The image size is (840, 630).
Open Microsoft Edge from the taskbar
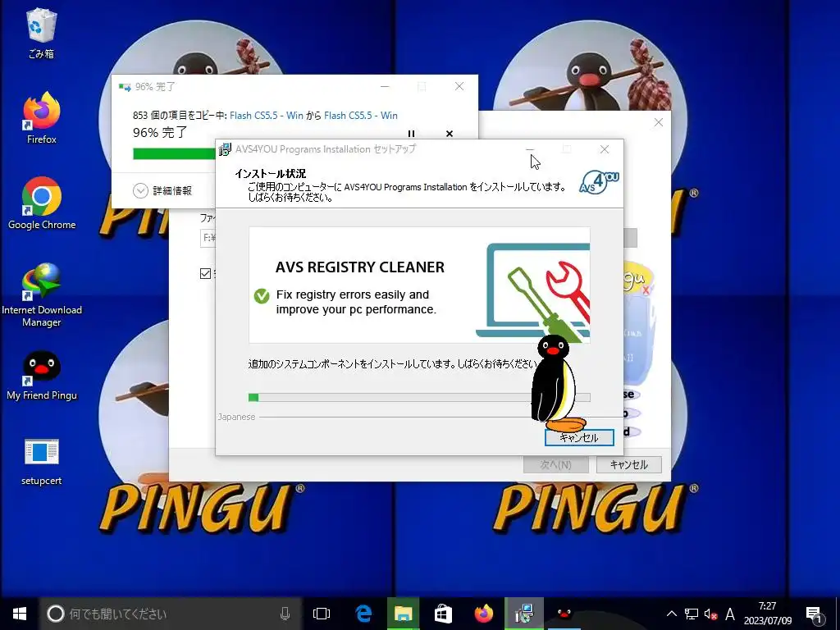363,614
